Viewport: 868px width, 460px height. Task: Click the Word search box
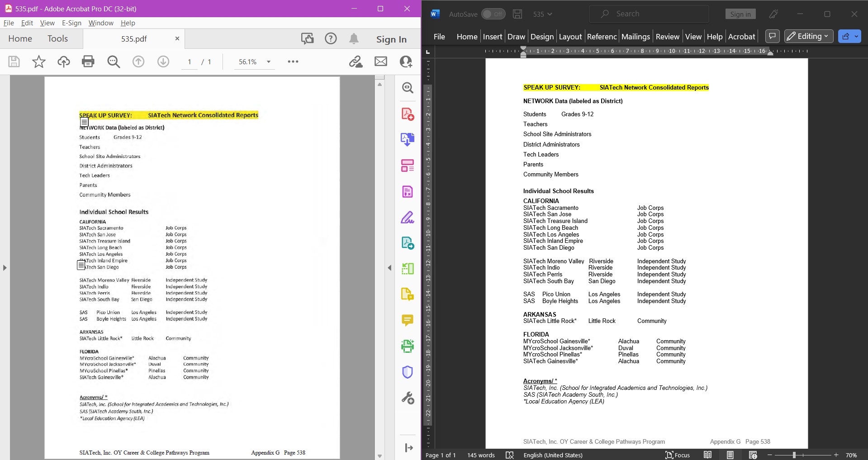pos(649,14)
